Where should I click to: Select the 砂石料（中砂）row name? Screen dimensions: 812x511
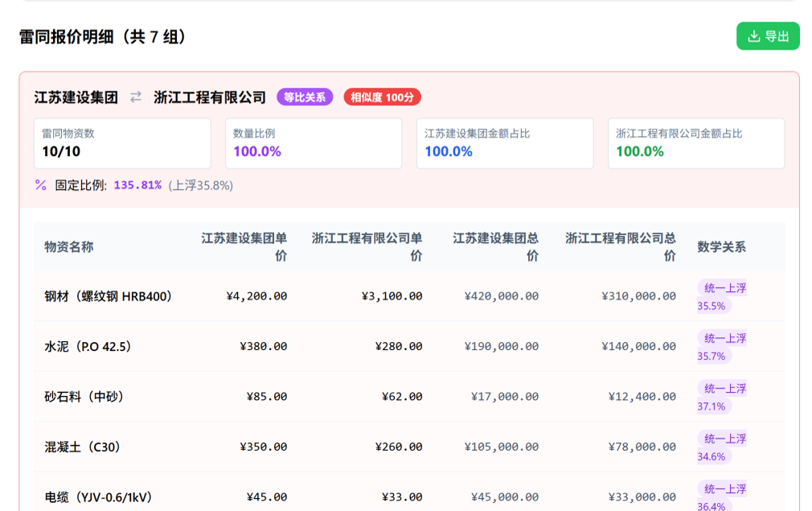(84, 397)
